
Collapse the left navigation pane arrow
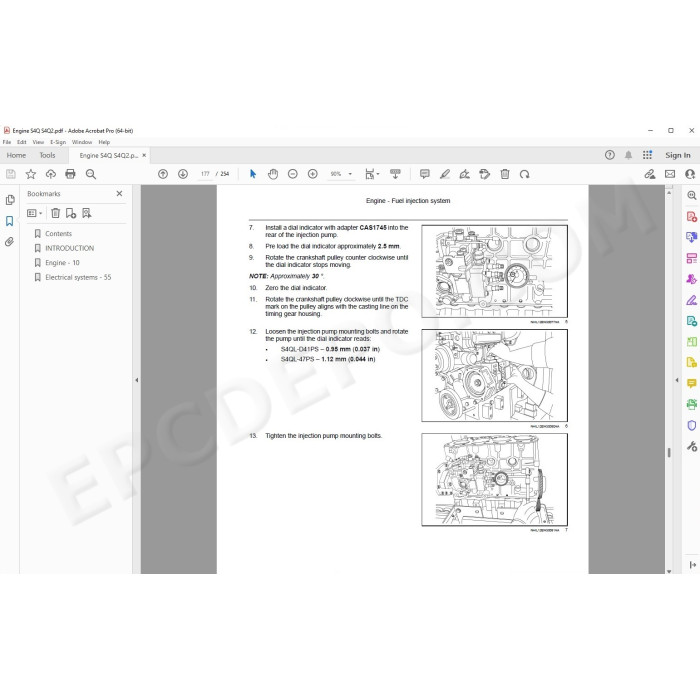(x=137, y=380)
